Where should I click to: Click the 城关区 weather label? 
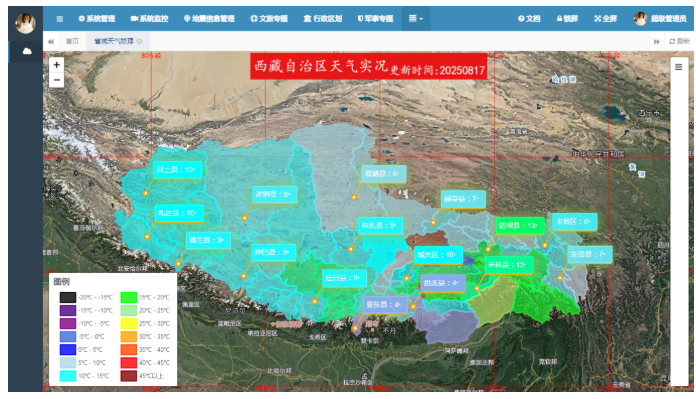point(438,255)
